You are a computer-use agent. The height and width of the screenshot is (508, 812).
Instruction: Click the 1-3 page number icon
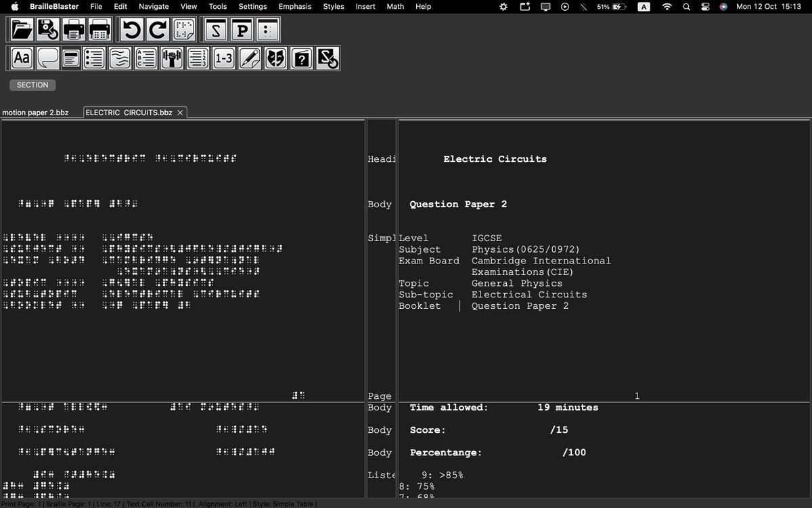223,58
